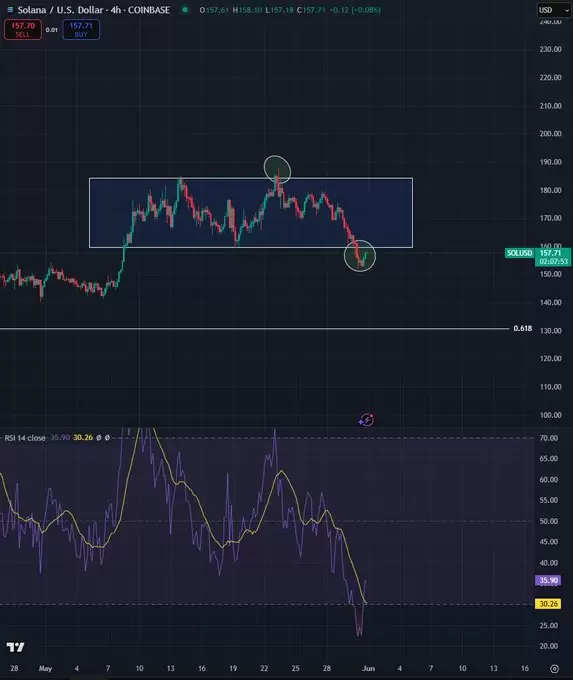The width and height of the screenshot is (573, 680).
Task: Open the symbol menu icon beside Solana
Action: [x=10, y=9]
